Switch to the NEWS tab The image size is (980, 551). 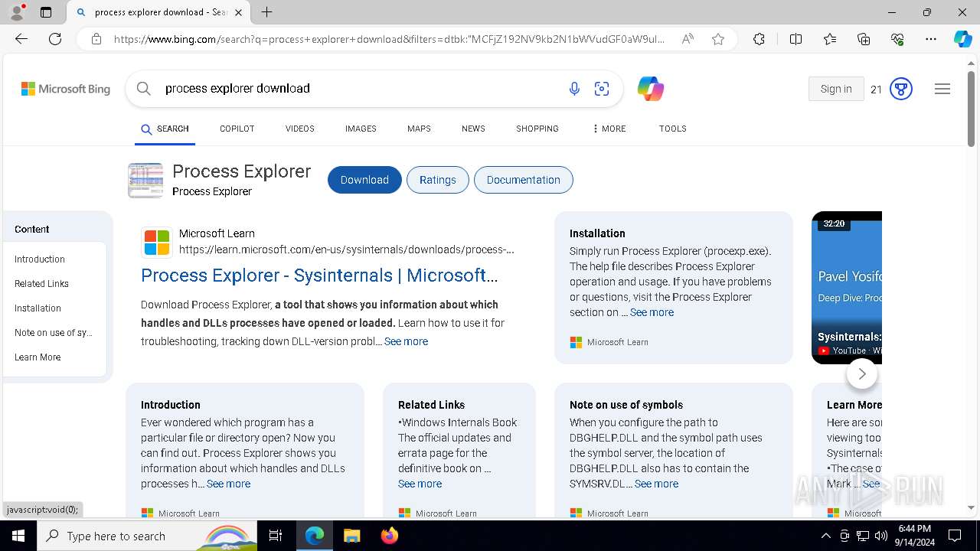pyautogui.click(x=473, y=129)
